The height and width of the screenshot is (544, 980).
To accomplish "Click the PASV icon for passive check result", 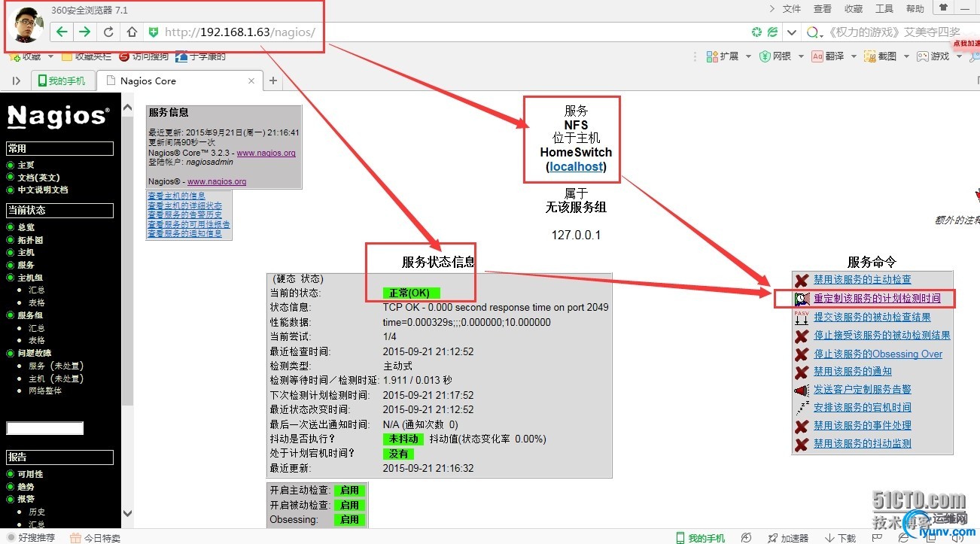I will (802, 317).
